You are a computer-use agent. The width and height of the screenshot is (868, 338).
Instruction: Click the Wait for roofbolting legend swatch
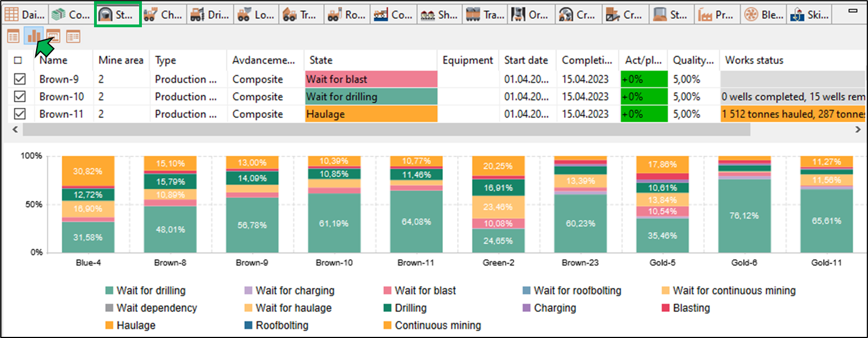tap(526, 291)
